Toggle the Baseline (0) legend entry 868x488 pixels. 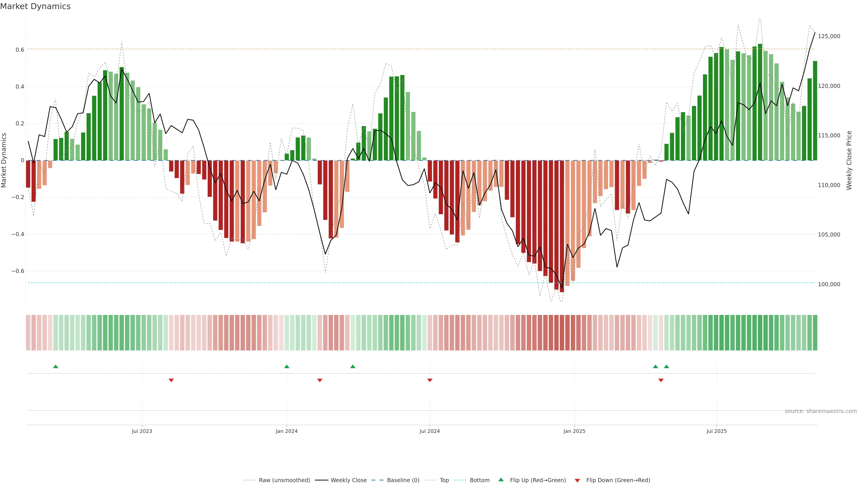coord(403,480)
